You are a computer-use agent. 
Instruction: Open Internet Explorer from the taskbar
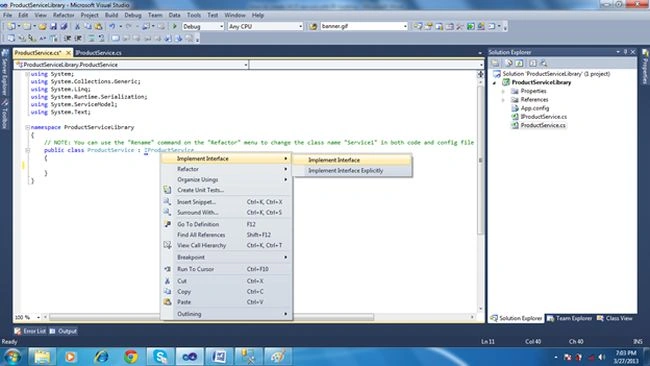101,356
